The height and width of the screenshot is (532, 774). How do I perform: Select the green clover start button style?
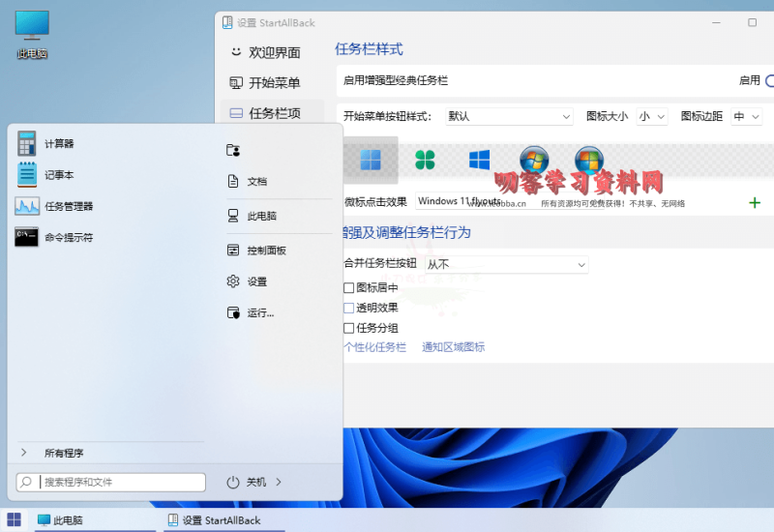(x=425, y=160)
